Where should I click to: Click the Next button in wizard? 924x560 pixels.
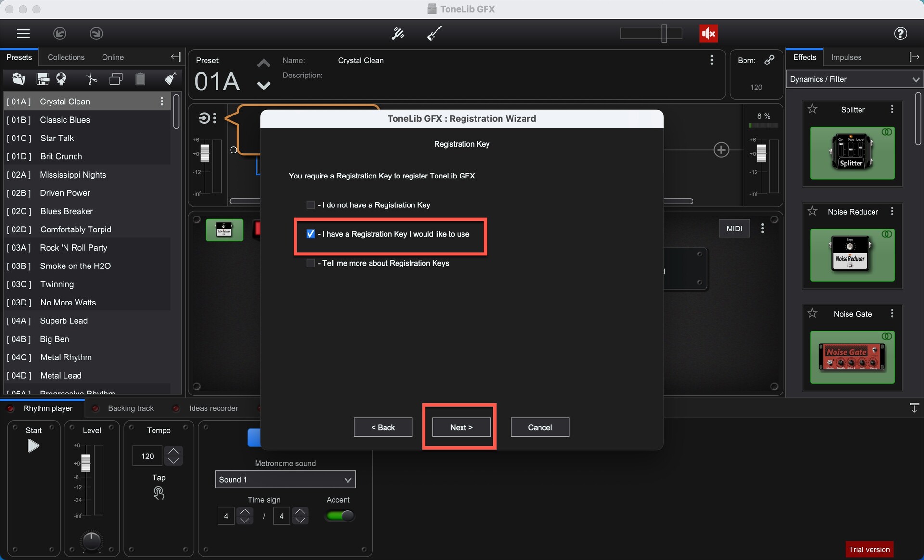click(x=461, y=427)
